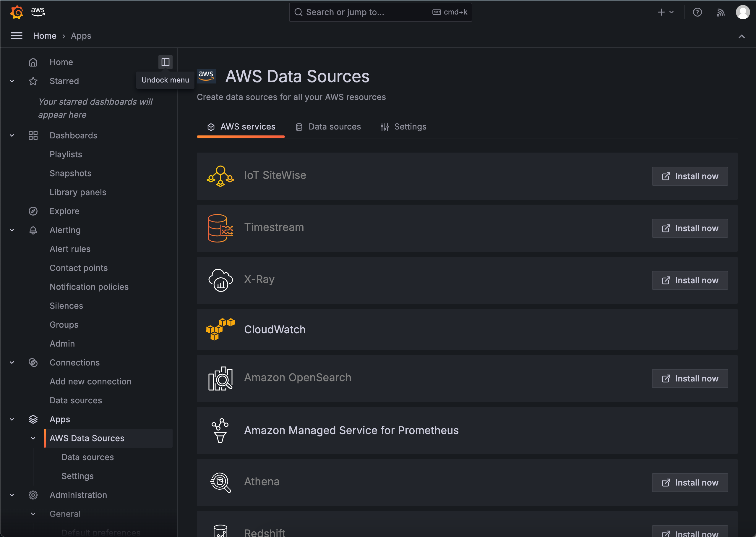Open Contact points in the sidebar
The width and height of the screenshot is (756, 537).
pyautogui.click(x=79, y=268)
